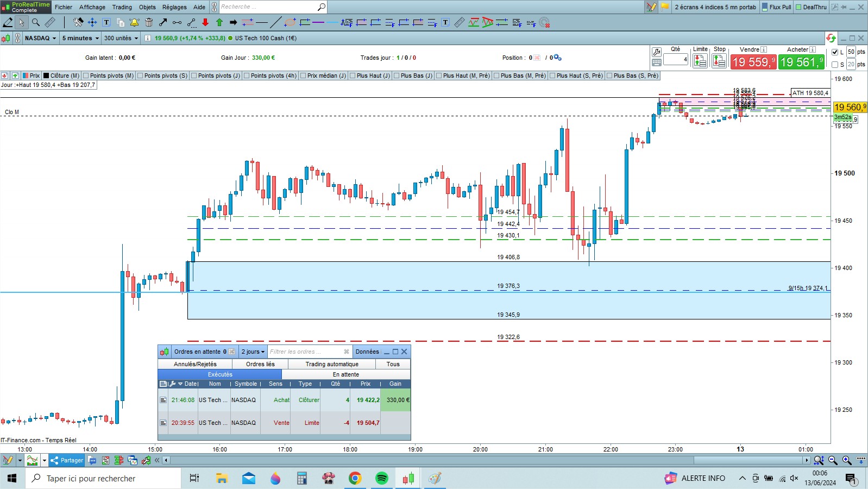
Task: Click the chart link chain icon
Action: click(x=18, y=38)
